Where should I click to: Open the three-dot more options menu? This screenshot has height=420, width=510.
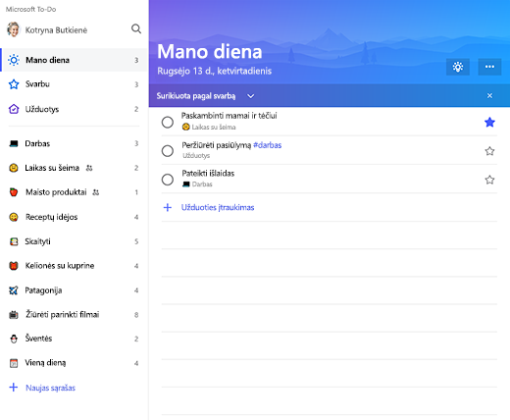coord(489,67)
